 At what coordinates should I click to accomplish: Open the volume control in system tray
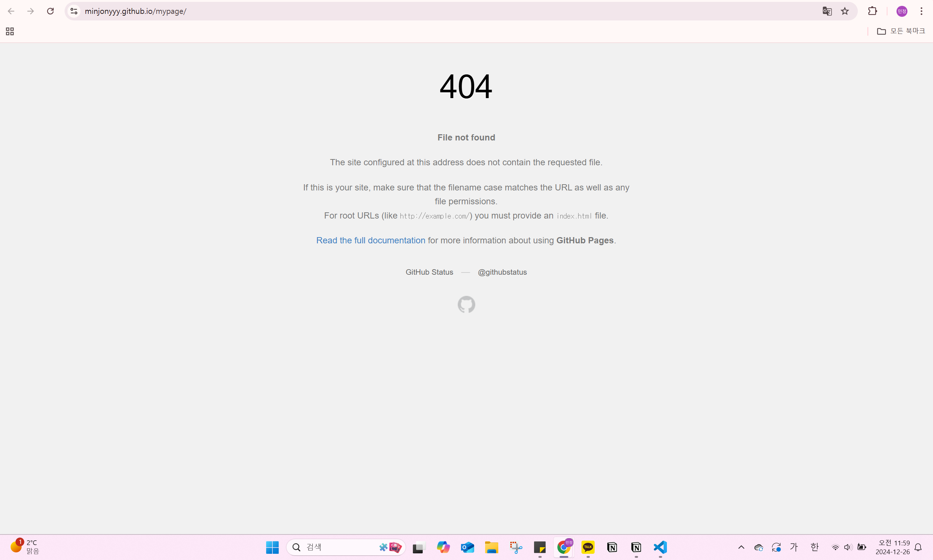click(848, 547)
